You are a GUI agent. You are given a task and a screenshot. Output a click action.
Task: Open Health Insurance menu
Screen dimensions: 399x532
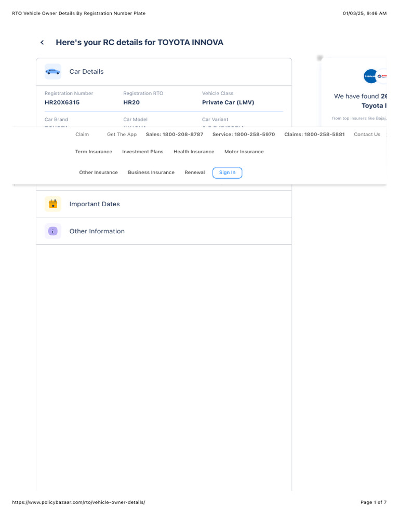(x=194, y=152)
